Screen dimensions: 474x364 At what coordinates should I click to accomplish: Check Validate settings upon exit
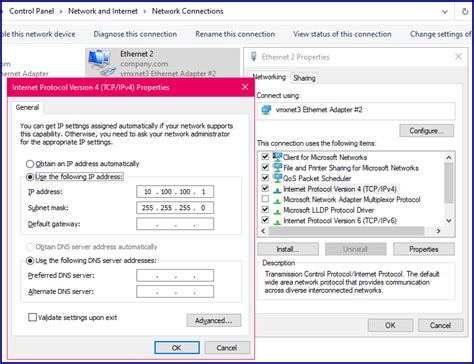32,317
